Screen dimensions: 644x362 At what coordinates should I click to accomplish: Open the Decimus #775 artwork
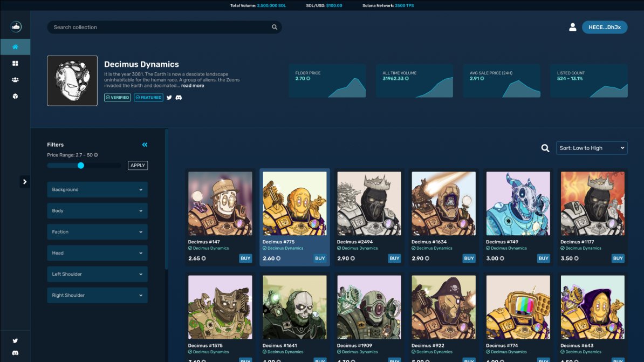pos(294,203)
